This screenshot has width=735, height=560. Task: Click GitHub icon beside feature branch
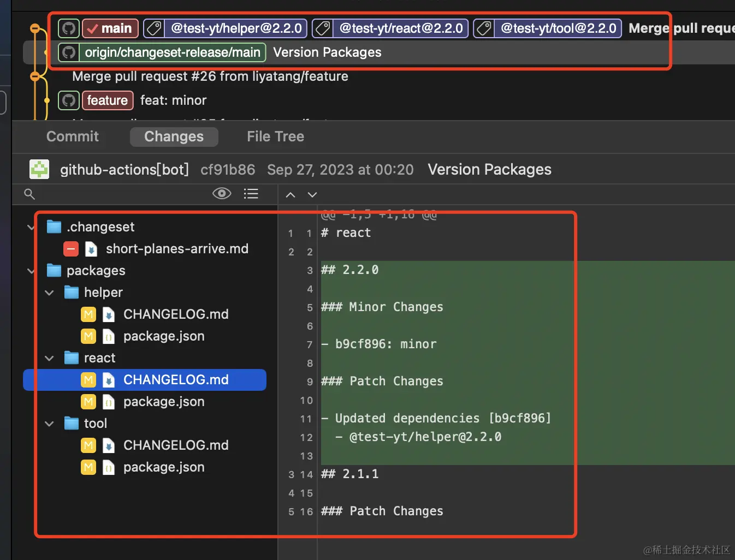pyautogui.click(x=69, y=100)
